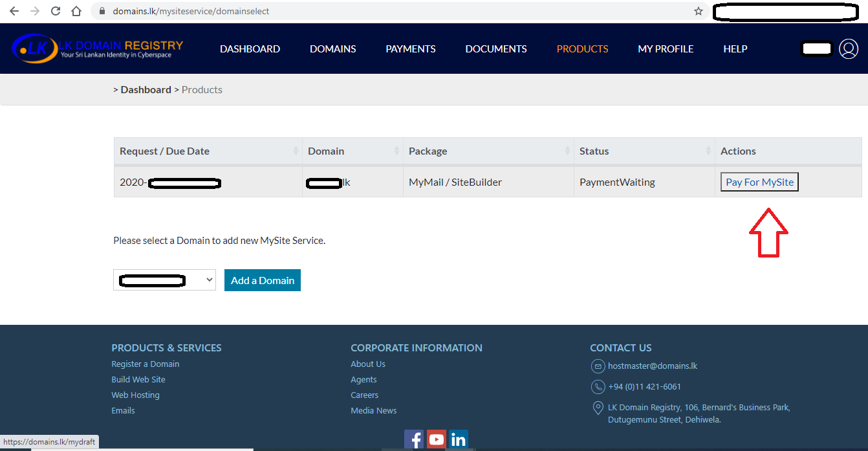Click the phone icon in Contact Us
This screenshot has width=868, height=451.
point(598,386)
